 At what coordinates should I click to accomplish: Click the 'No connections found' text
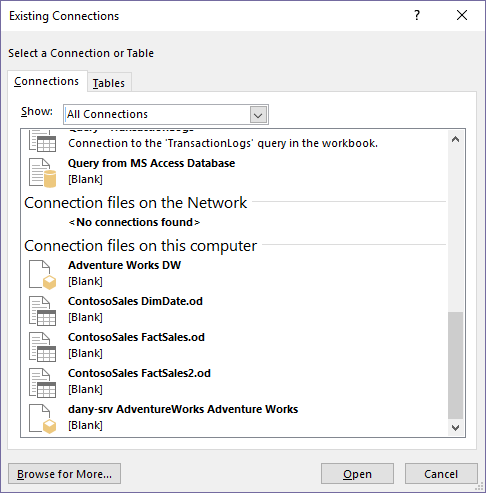(x=134, y=222)
